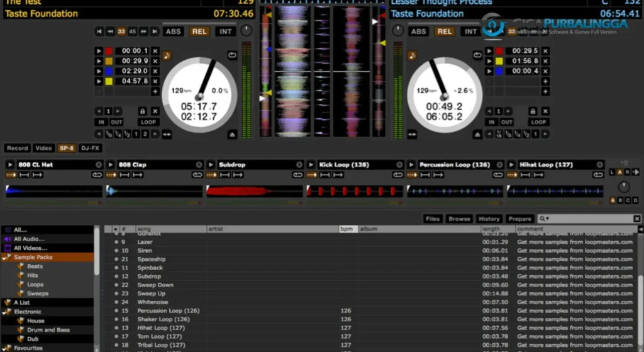
Task: Click orange cue color swatch at 00:29.9
Action: [109, 61]
